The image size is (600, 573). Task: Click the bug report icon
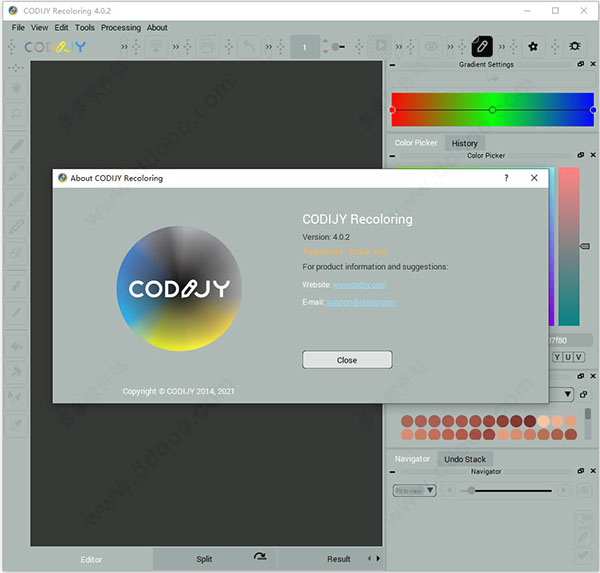click(x=574, y=47)
